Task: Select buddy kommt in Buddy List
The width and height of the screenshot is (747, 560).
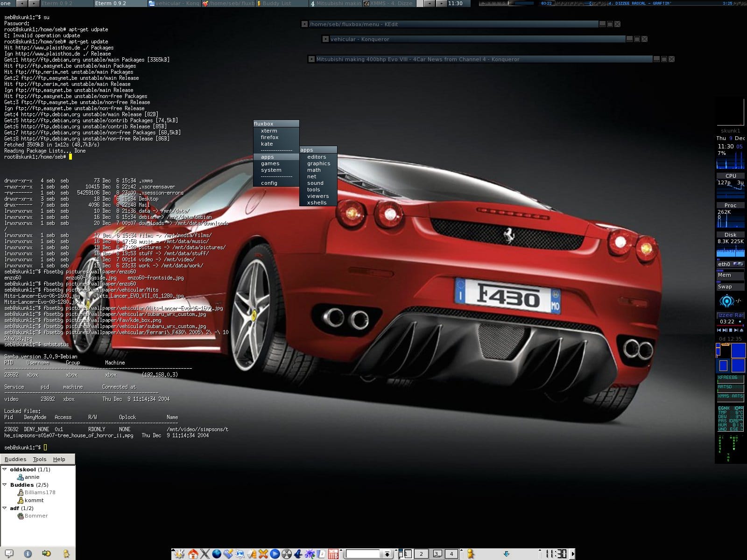Action: tap(30, 500)
